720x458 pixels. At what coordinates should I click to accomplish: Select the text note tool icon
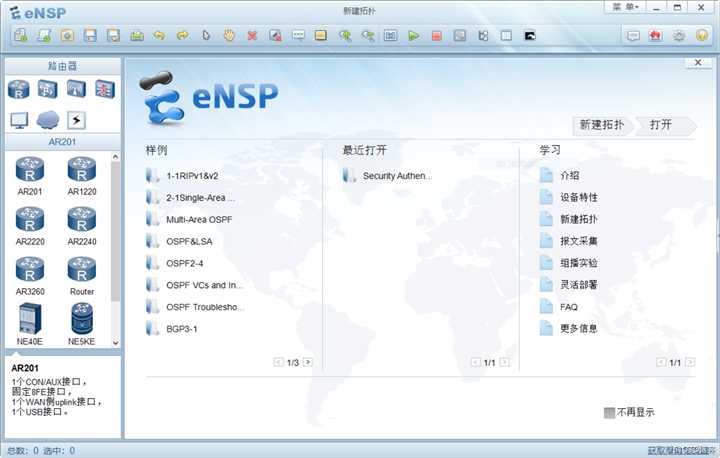click(298, 35)
